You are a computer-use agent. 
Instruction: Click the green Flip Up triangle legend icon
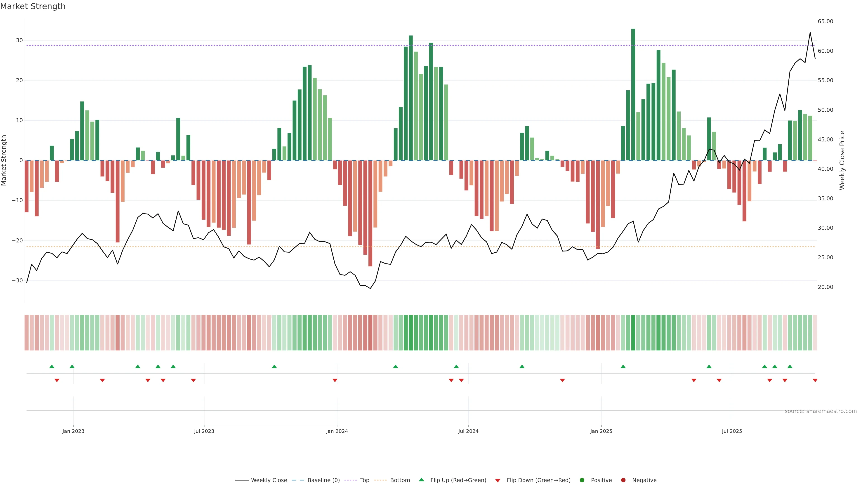coord(421,480)
